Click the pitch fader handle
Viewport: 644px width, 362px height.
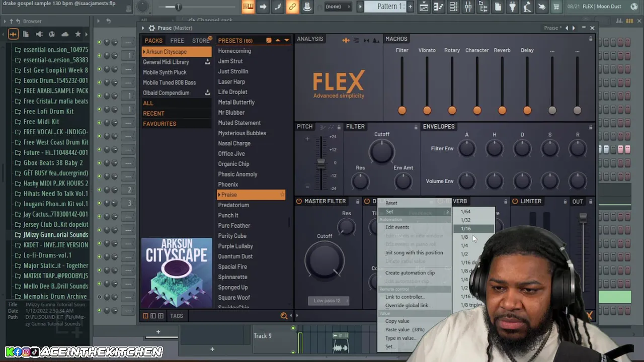(x=320, y=162)
